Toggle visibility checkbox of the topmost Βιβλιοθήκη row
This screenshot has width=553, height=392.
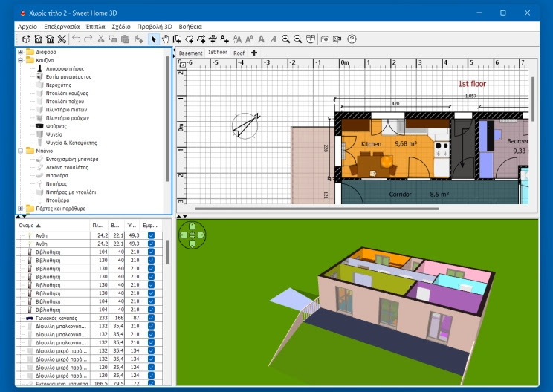point(152,252)
